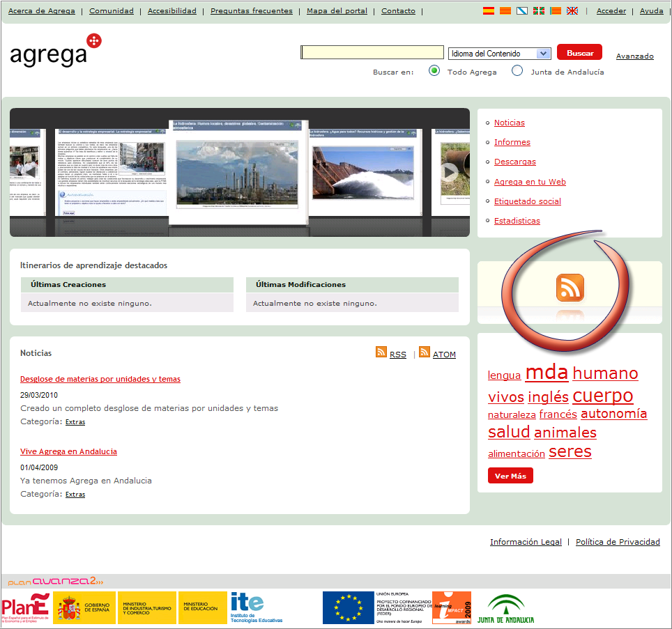The image size is (672, 629).
Task: Click the RSS icon in Noticias
Action: click(381, 352)
